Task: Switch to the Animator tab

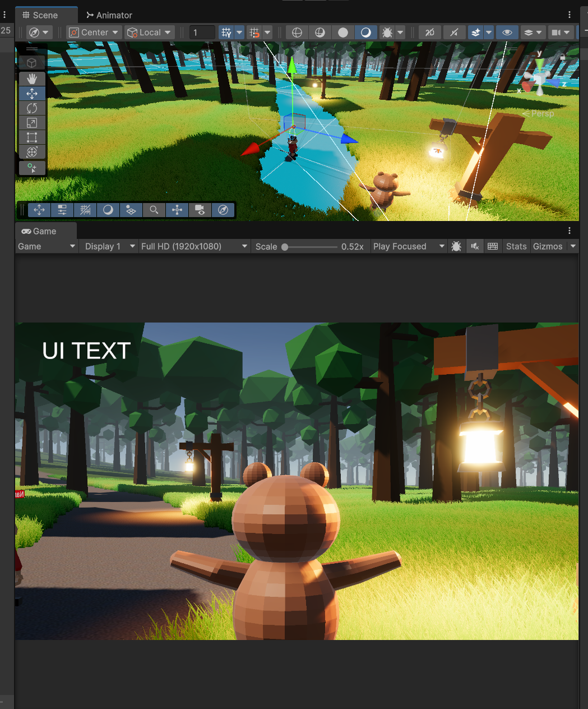Action: click(x=109, y=15)
